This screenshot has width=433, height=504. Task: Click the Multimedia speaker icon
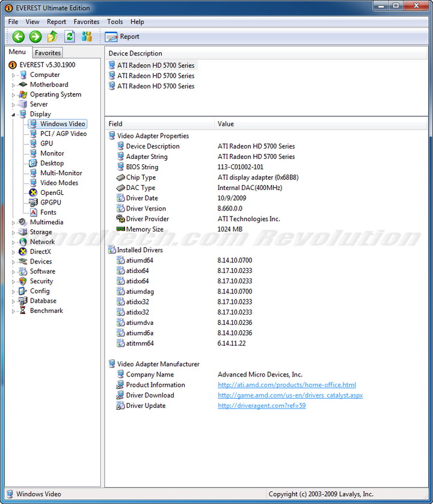click(22, 222)
